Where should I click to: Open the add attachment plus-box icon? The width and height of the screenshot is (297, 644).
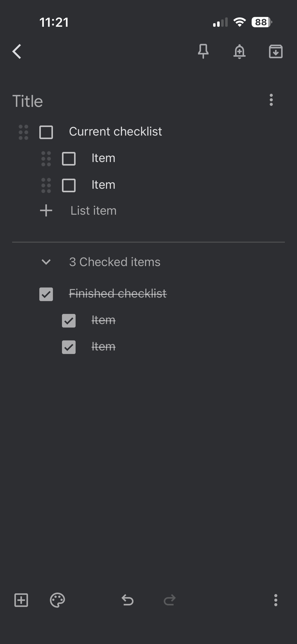click(21, 600)
